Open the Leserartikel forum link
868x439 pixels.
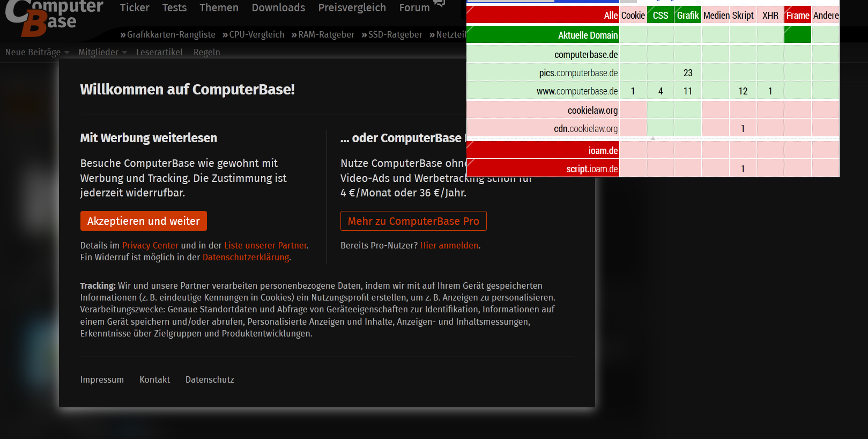pyautogui.click(x=159, y=52)
